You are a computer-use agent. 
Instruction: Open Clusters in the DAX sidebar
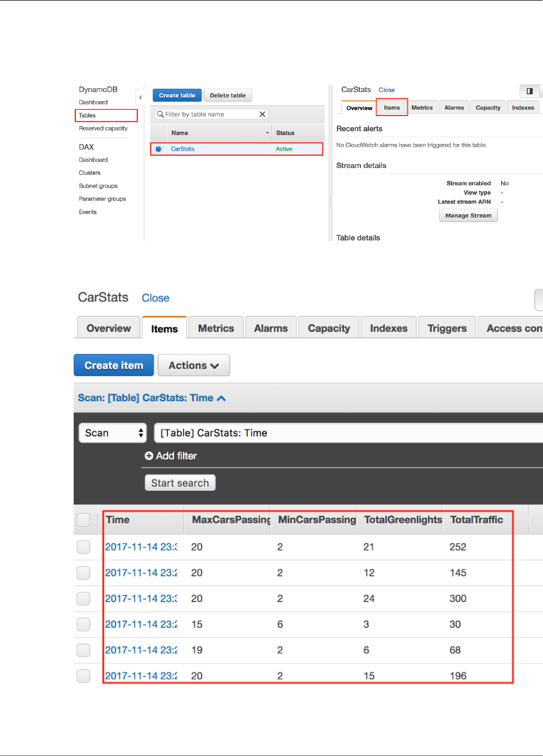[x=90, y=173]
